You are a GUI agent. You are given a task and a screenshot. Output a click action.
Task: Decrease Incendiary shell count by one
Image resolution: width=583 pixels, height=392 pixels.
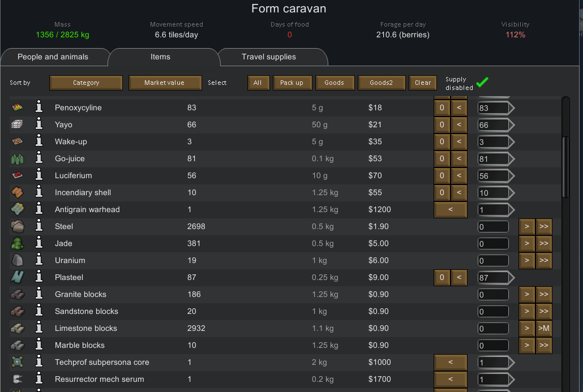459,192
